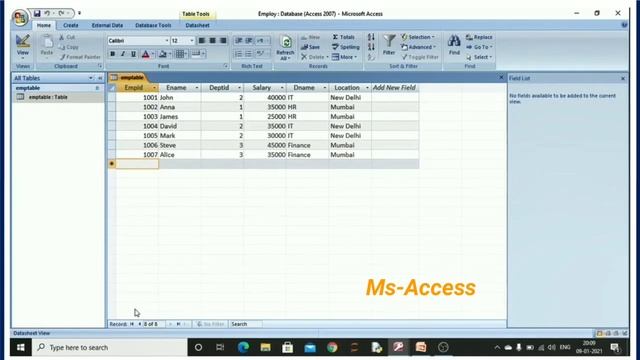
Task: Click the Cut icon
Action: (x=62, y=37)
